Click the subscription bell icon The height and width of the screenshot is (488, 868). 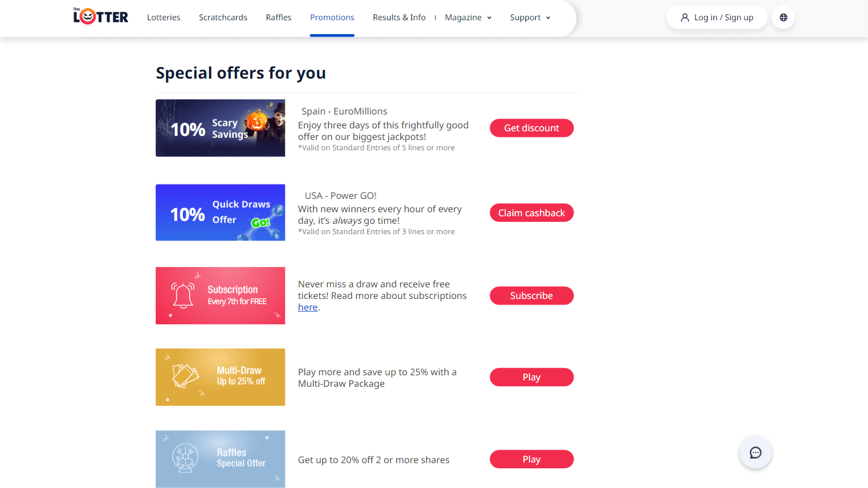pyautogui.click(x=183, y=295)
